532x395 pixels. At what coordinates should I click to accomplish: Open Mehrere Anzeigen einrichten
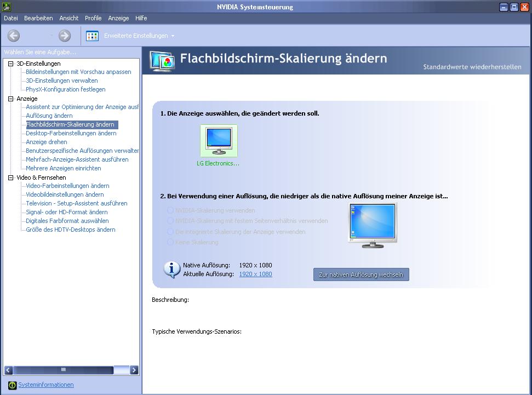click(64, 169)
